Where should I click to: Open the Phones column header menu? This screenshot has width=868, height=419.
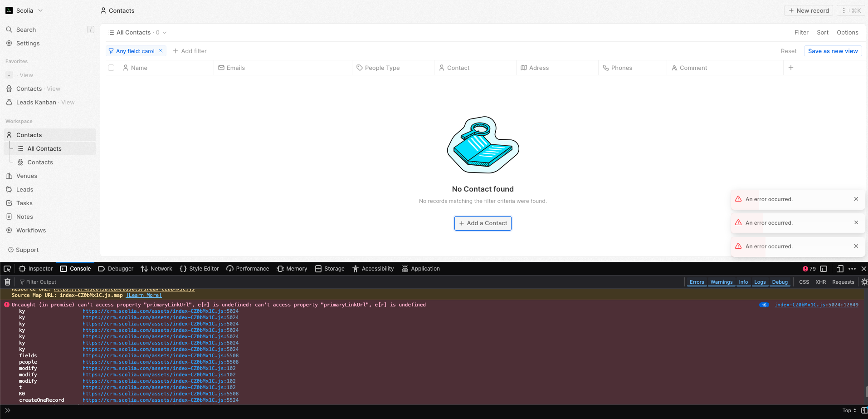[632, 68]
